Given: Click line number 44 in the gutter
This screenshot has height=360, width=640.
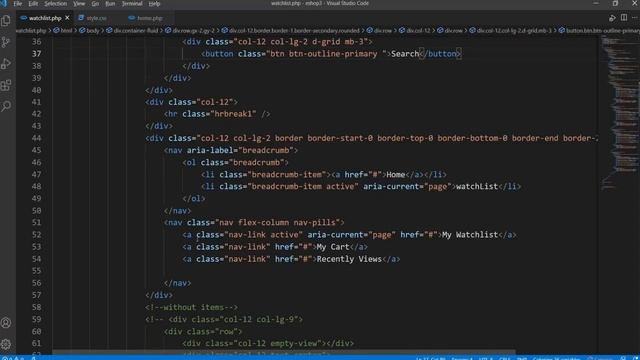Looking at the screenshot, I should tap(36, 138).
